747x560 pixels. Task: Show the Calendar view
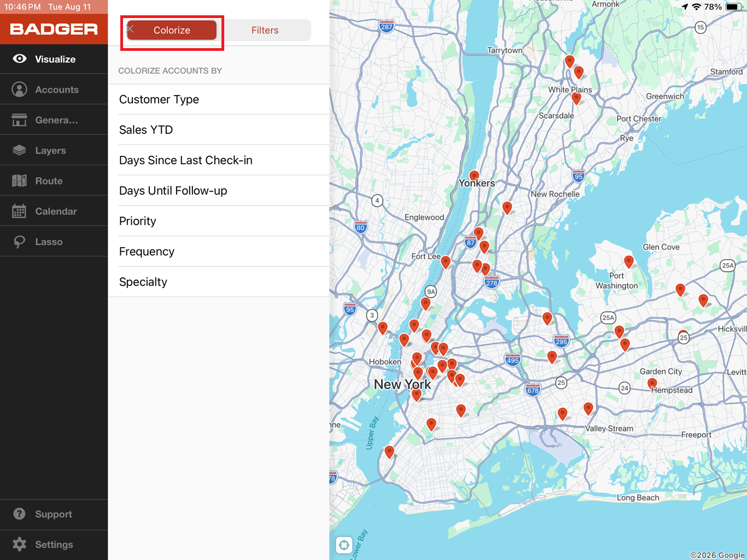click(54, 211)
